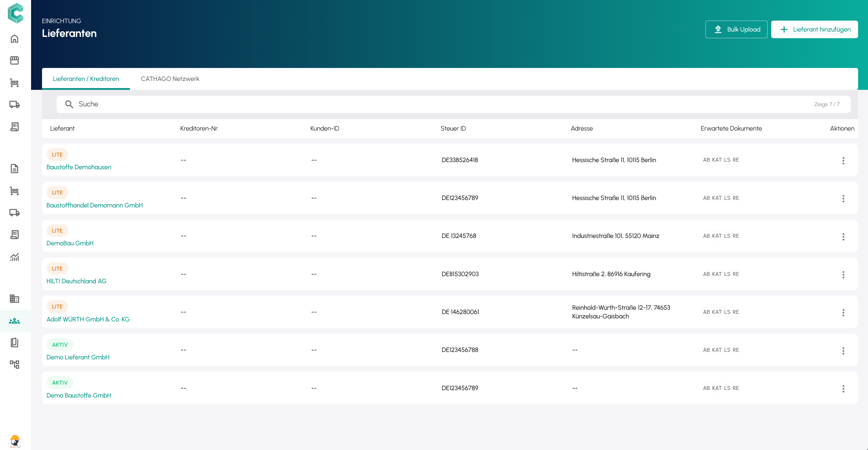Open the marketplace storefront icon
The width and height of the screenshot is (868, 450).
tap(15, 60)
